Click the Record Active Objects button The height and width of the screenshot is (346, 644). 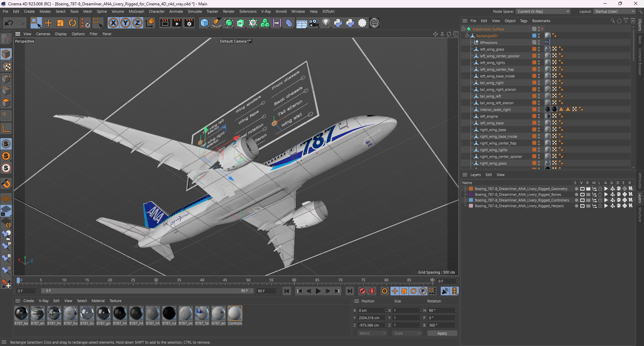(362, 291)
